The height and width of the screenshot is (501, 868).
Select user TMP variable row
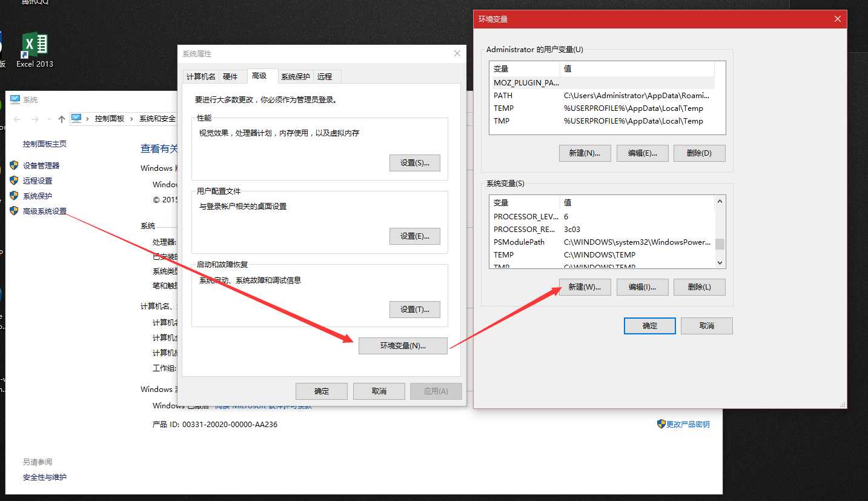click(602, 121)
